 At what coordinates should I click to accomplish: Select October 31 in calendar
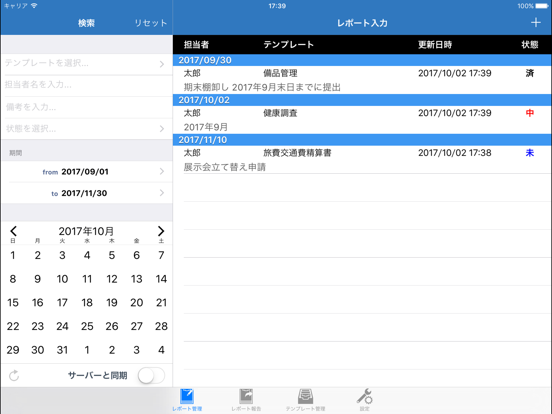coord(62,350)
